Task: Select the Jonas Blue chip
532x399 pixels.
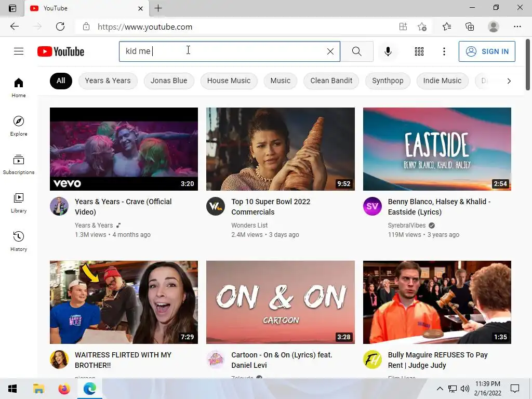Action: point(169,81)
